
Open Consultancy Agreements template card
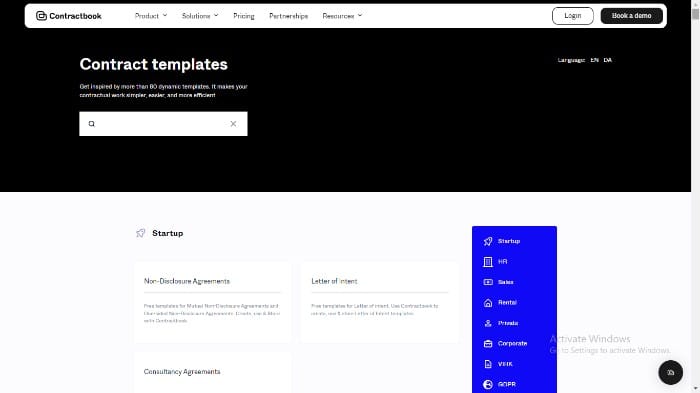[x=213, y=373]
